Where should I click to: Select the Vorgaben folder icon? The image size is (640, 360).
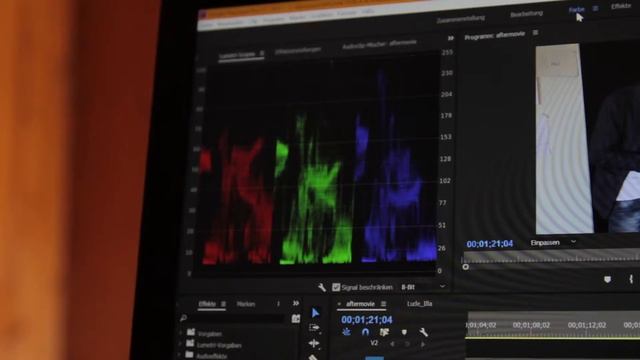pos(191,332)
